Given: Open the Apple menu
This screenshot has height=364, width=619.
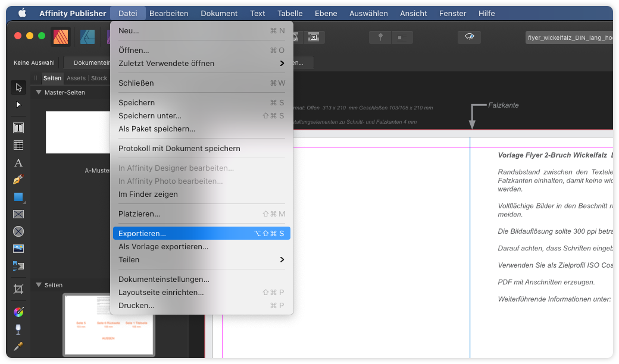Looking at the screenshot, I should pyautogui.click(x=23, y=13).
